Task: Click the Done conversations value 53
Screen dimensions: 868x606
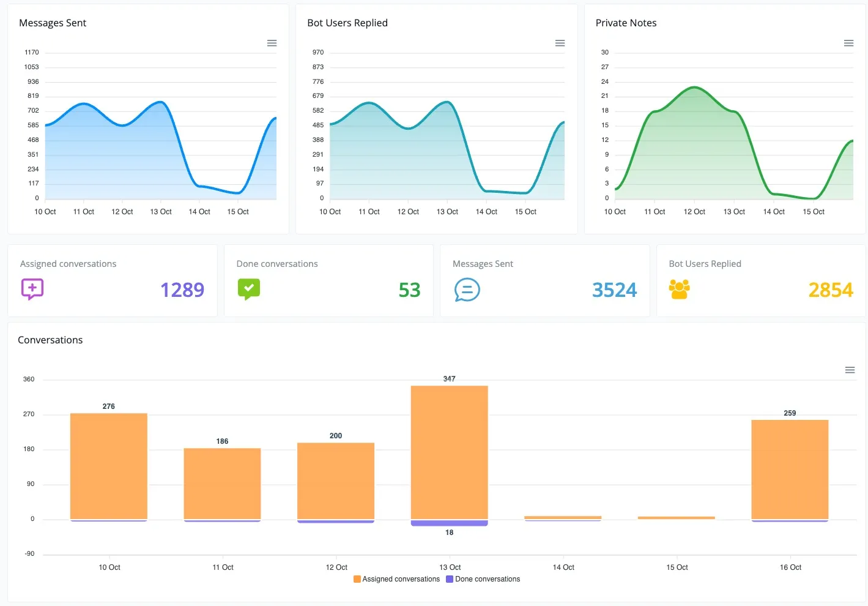Action: click(409, 290)
